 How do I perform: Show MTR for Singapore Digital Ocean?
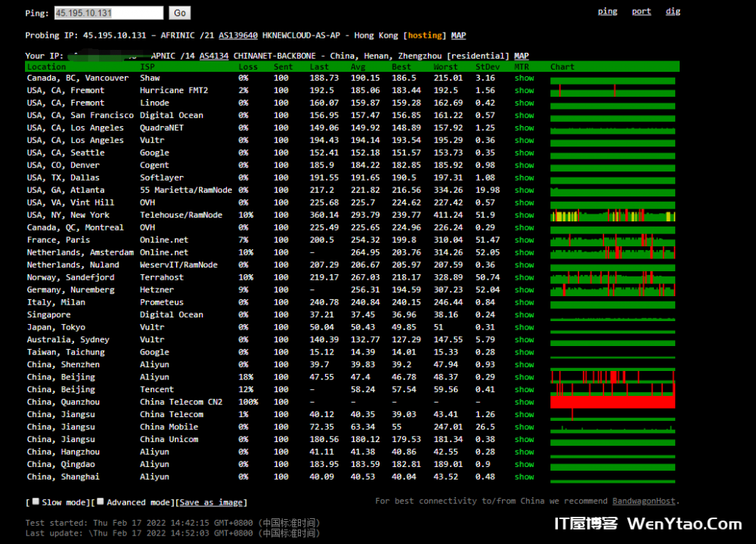coord(524,315)
